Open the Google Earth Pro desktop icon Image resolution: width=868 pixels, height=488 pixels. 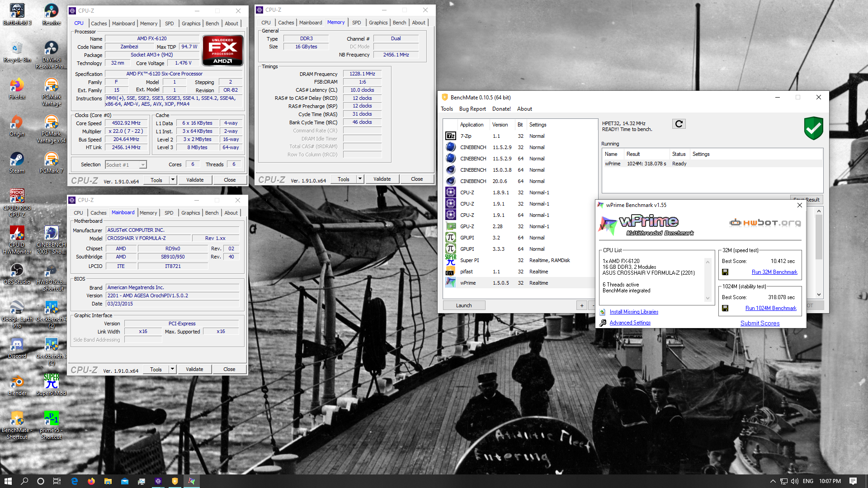tap(17, 314)
